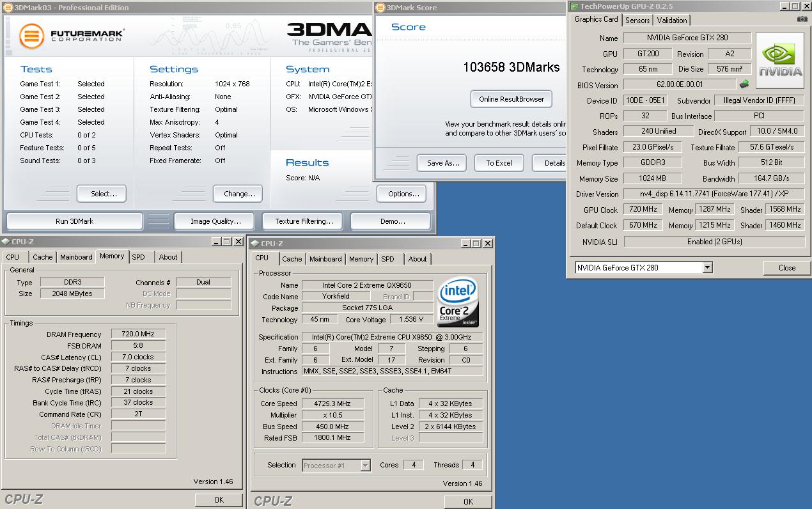
Task: Select the Graphics Card tab in GPU-Z
Action: (596, 19)
